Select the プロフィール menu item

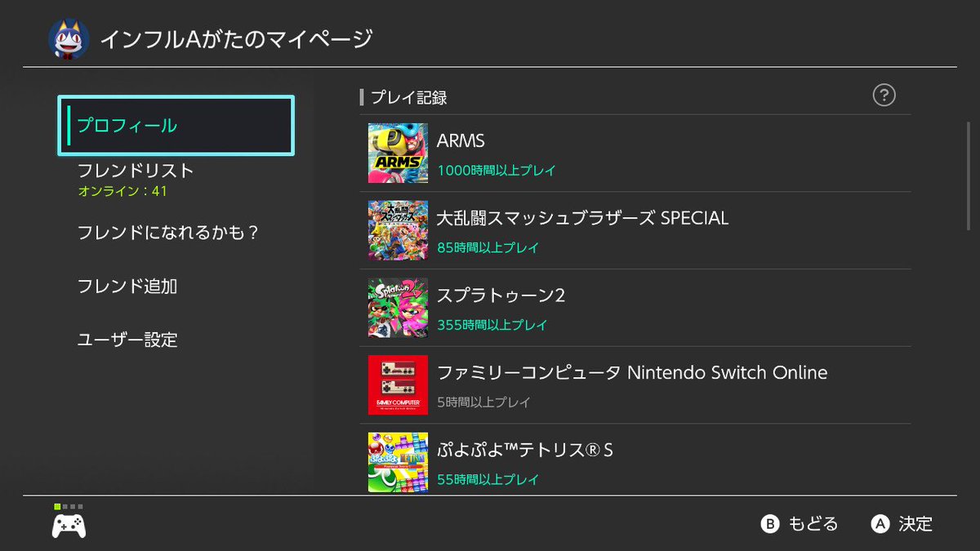click(x=176, y=126)
